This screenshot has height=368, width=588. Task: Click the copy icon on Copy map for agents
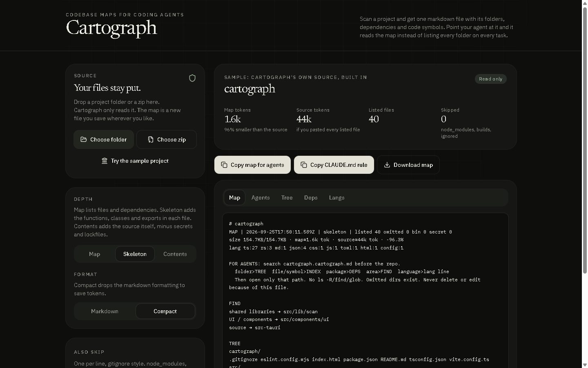pyautogui.click(x=224, y=165)
